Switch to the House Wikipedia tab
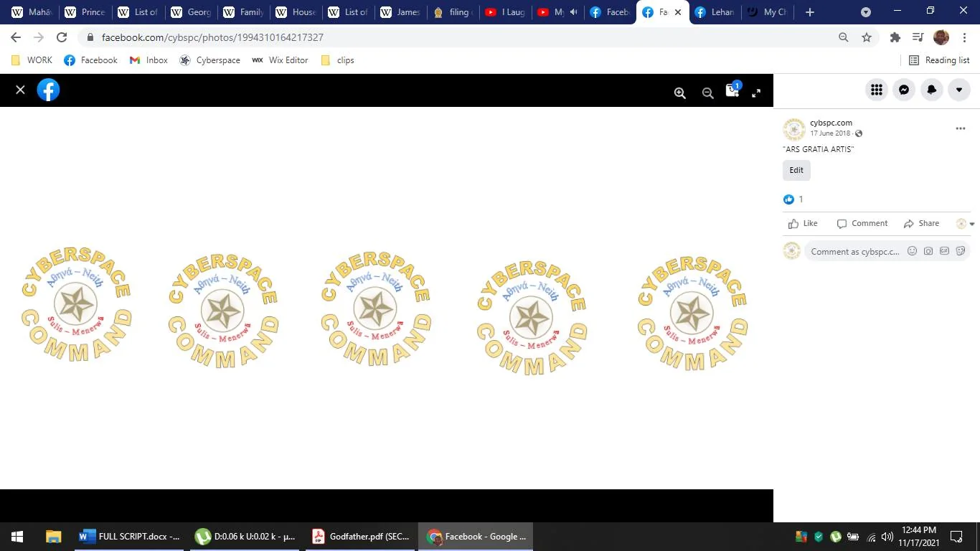 point(297,12)
